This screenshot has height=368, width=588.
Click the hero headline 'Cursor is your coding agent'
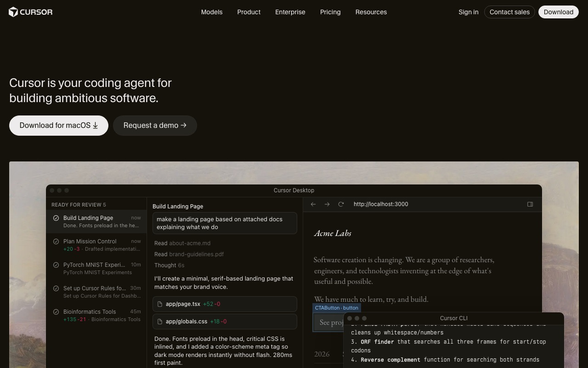[x=90, y=90]
